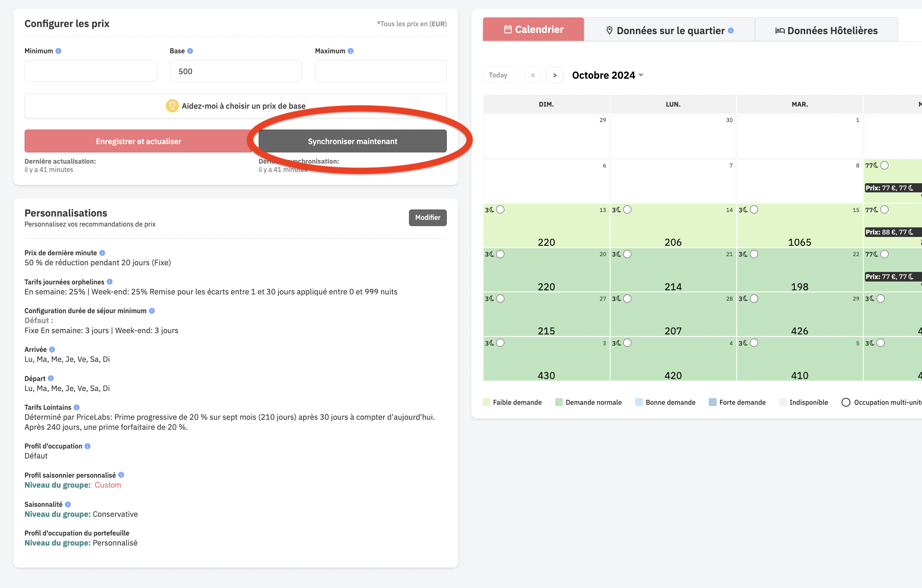Click the info icon next to Tarifs Lointains
The image size is (922, 588).
click(77, 407)
